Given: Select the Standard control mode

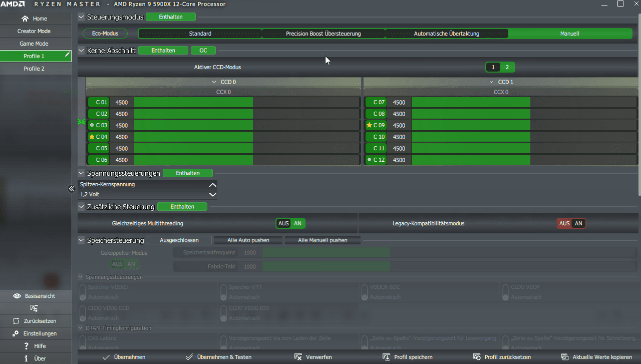Looking at the screenshot, I should point(200,34).
